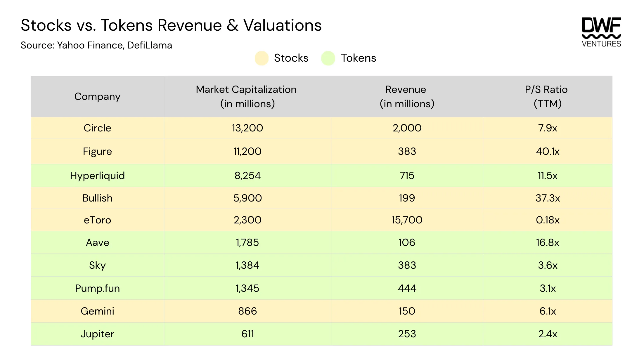The width and height of the screenshot is (644, 361).
Task: Select Jupiter's market cap "611"
Action: tap(247, 334)
